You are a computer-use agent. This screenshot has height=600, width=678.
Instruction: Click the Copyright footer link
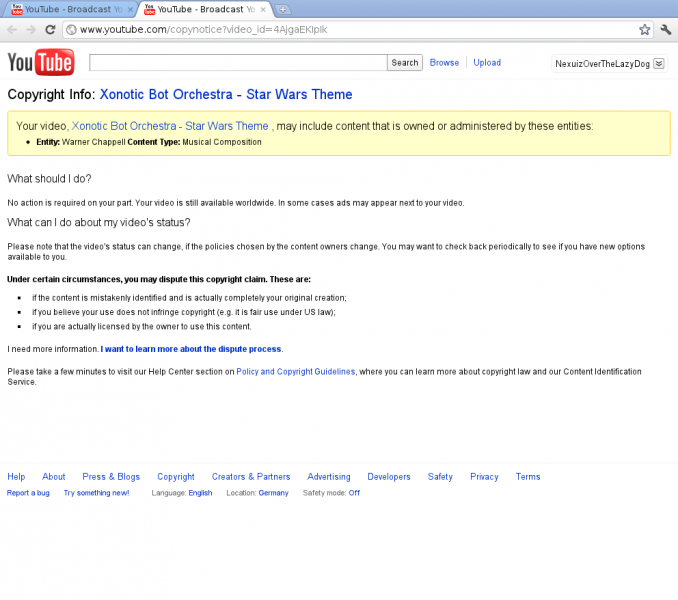tap(176, 476)
